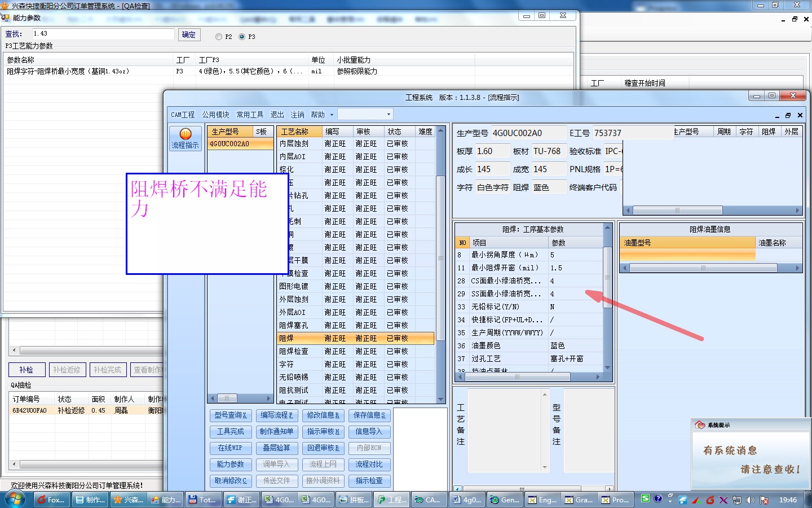
Task: Open the 公用模块 menu
Action: tap(215, 115)
